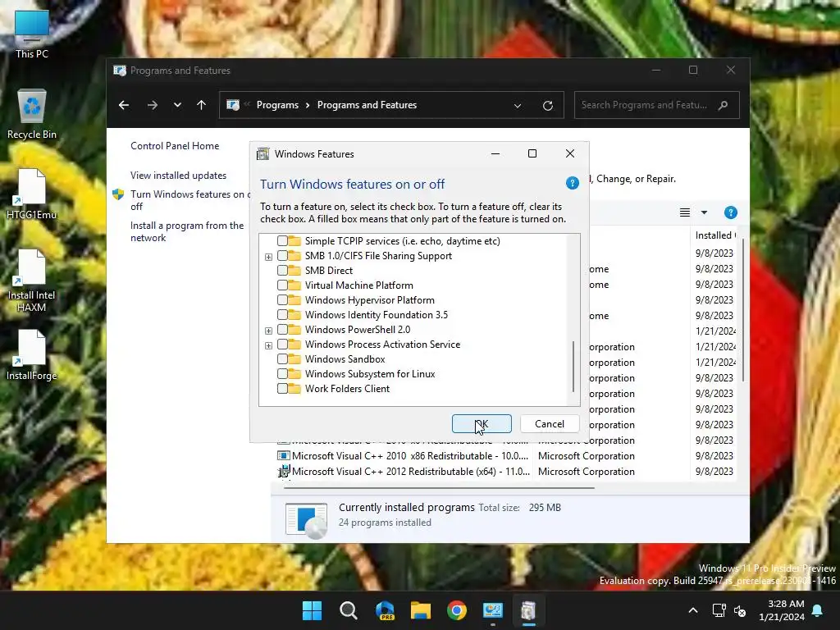Open taskbar Search
This screenshot has height=630, width=840.
(348, 610)
